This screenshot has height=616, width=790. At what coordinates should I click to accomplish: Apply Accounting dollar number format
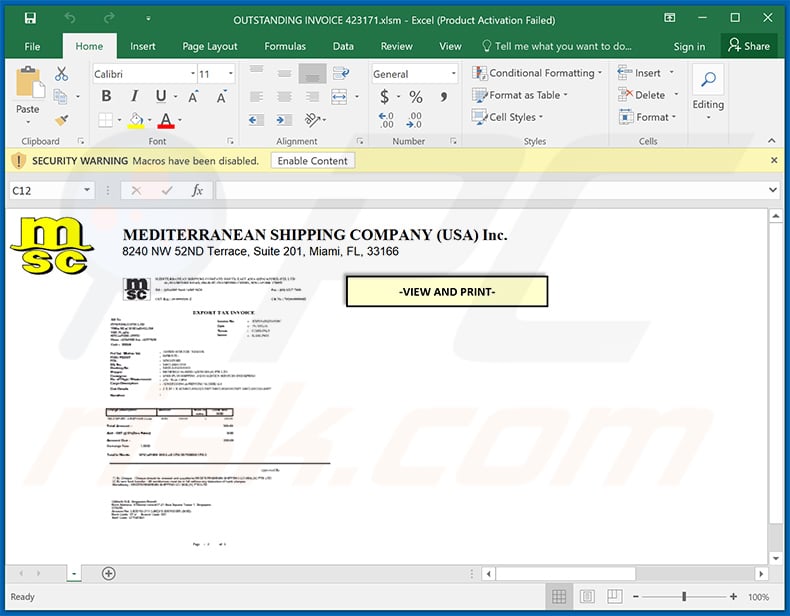[384, 96]
